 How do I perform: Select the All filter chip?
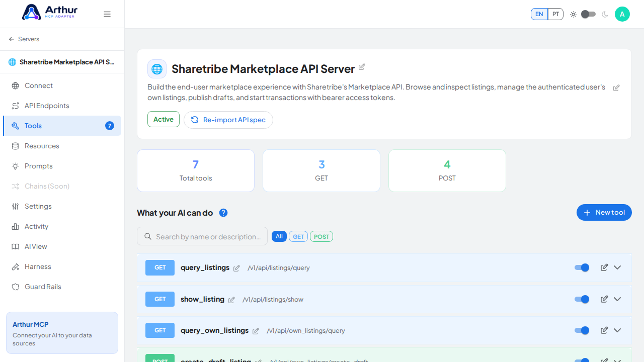click(279, 236)
